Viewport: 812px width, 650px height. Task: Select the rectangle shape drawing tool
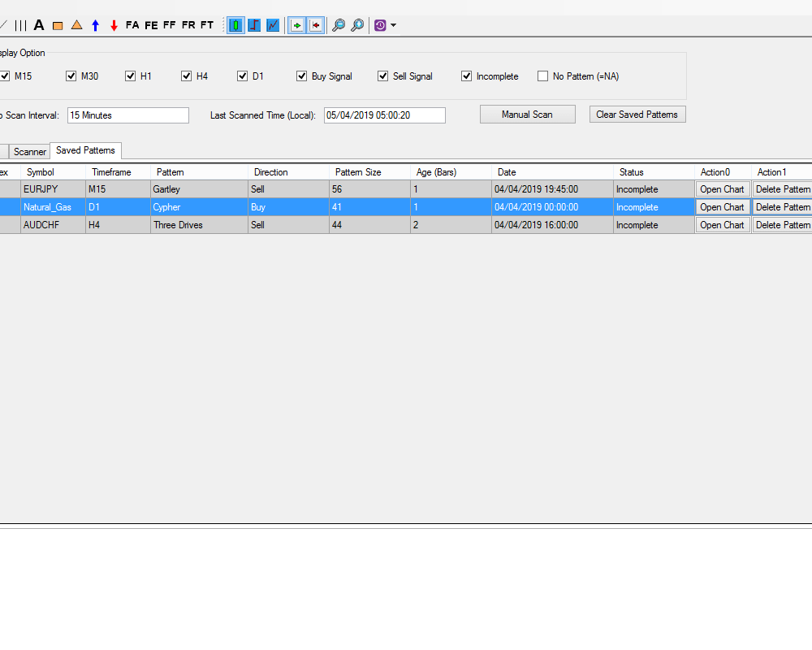[x=58, y=25]
